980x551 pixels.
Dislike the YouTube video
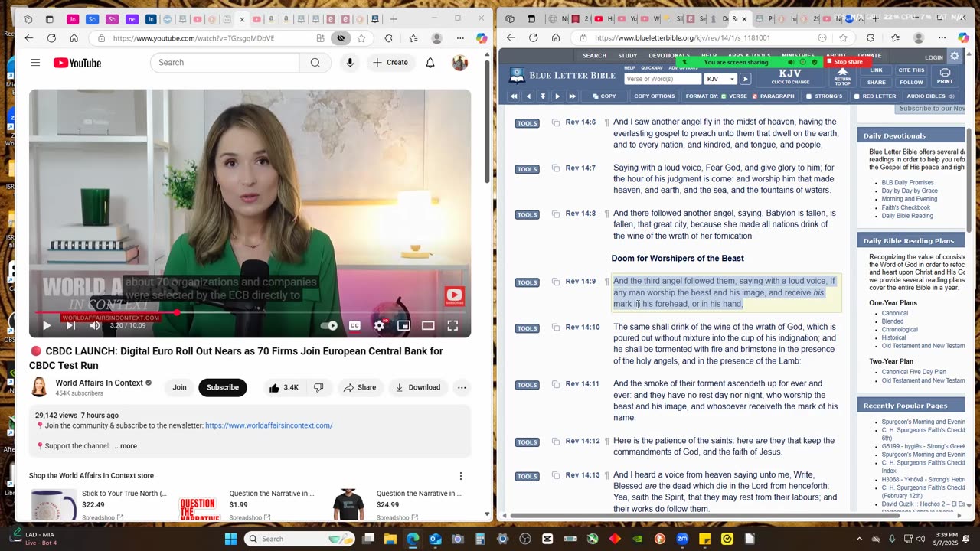click(318, 387)
